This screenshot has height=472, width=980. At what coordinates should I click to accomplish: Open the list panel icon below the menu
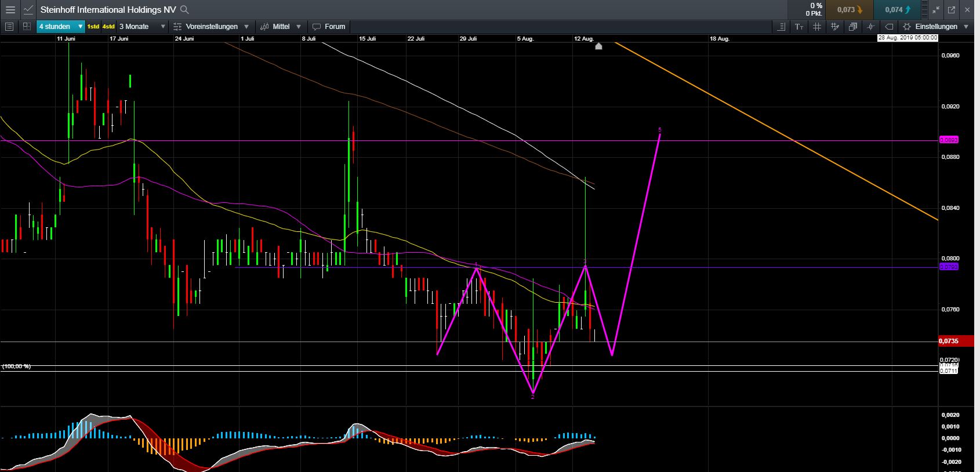9,27
